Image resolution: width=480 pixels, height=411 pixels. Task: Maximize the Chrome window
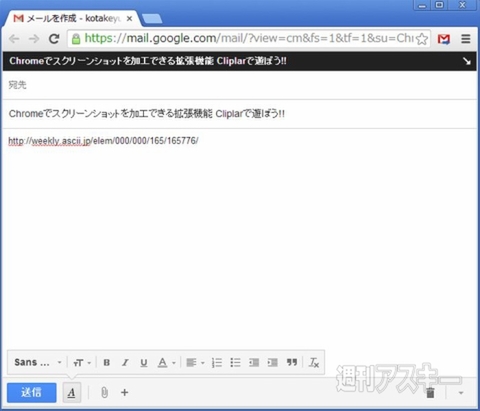click(440, 5)
